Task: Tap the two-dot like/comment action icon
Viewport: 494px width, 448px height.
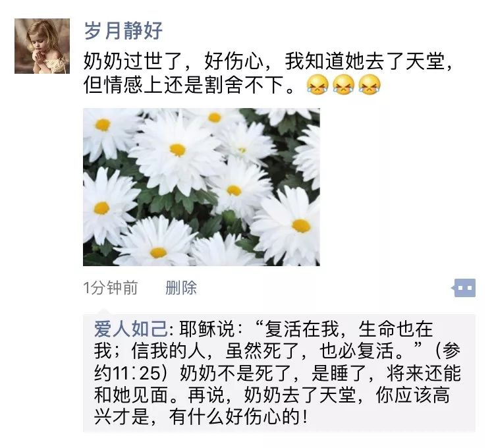Action: (464, 288)
